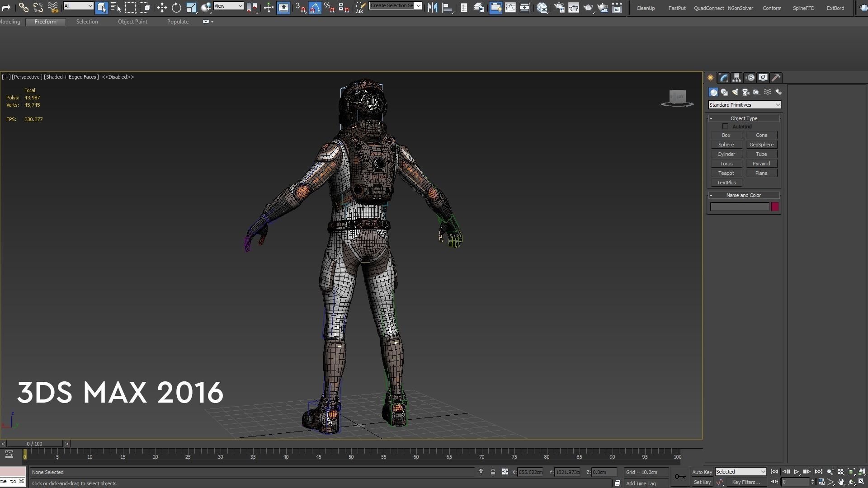This screenshot has height=488, width=868.
Task: Toggle the Selection Lock icon
Action: point(493,472)
